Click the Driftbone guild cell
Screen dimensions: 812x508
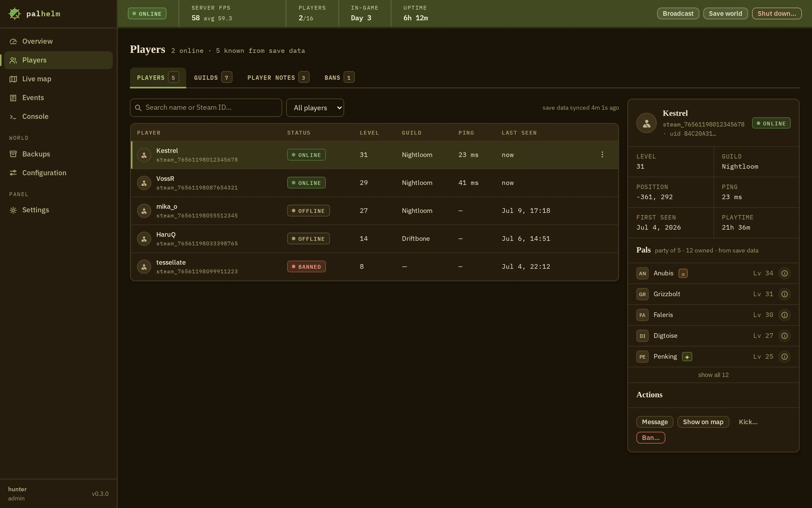point(415,239)
